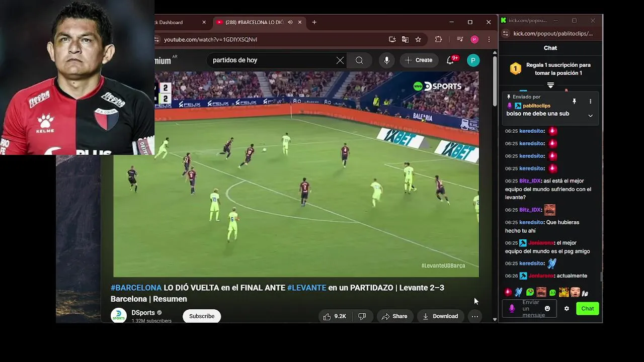The image size is (644, 362).
Task: Insert burning dog quick emote
Action: point(563,292)
